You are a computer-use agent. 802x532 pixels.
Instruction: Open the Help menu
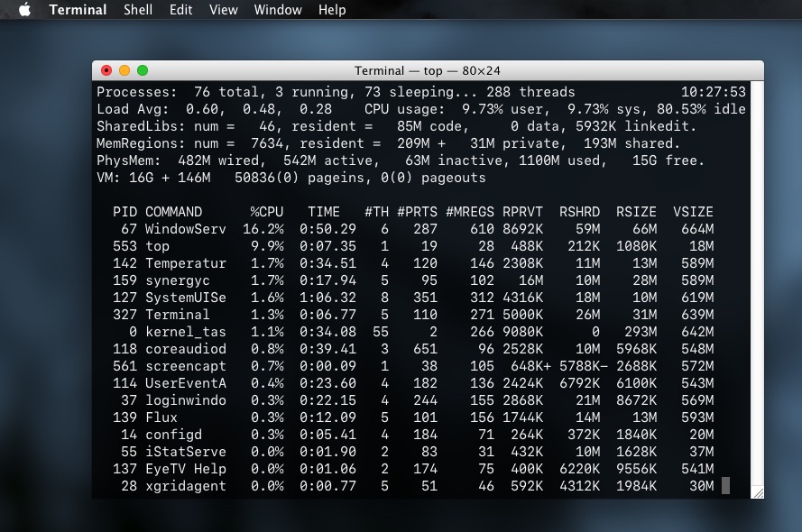click(x=332, y=10)
